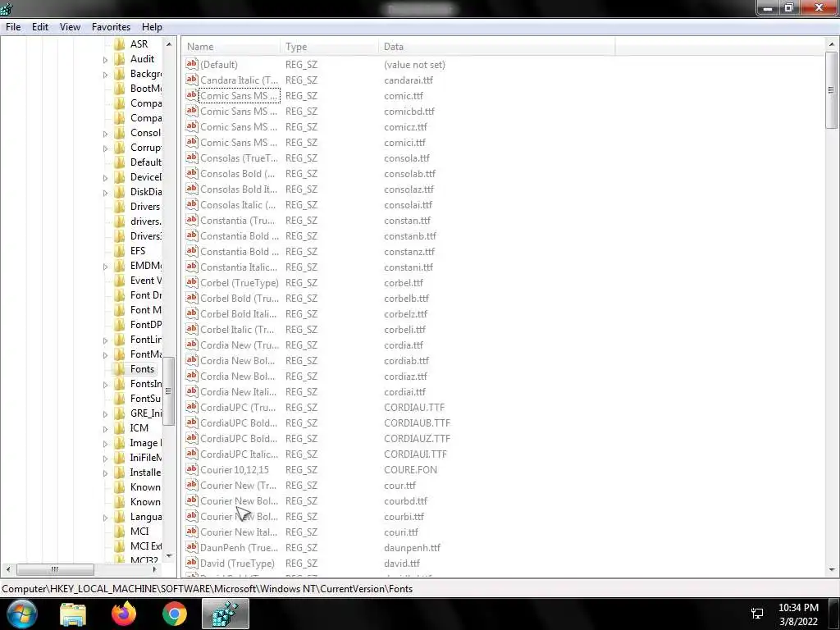Click the icon beside Candara Italic value

pos(192,80)
